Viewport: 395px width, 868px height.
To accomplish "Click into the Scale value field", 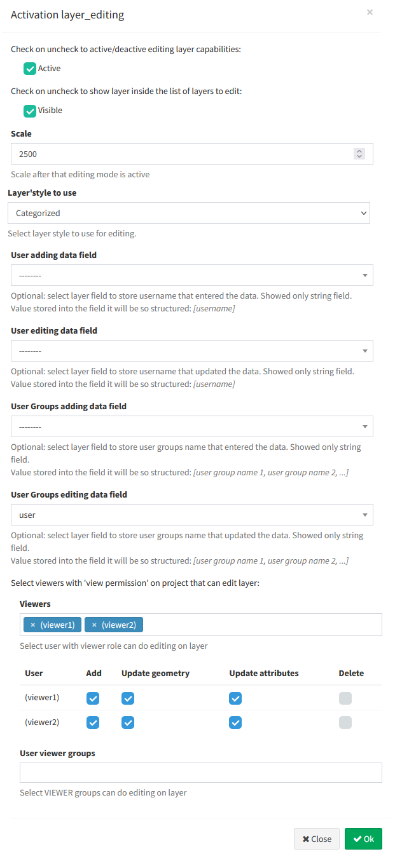I will [181, 154].
